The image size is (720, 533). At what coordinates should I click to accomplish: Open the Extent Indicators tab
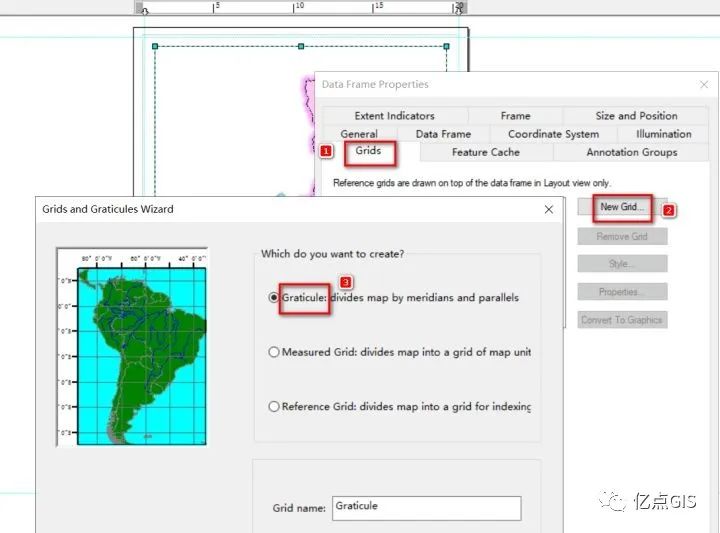[x=394, y=116]
